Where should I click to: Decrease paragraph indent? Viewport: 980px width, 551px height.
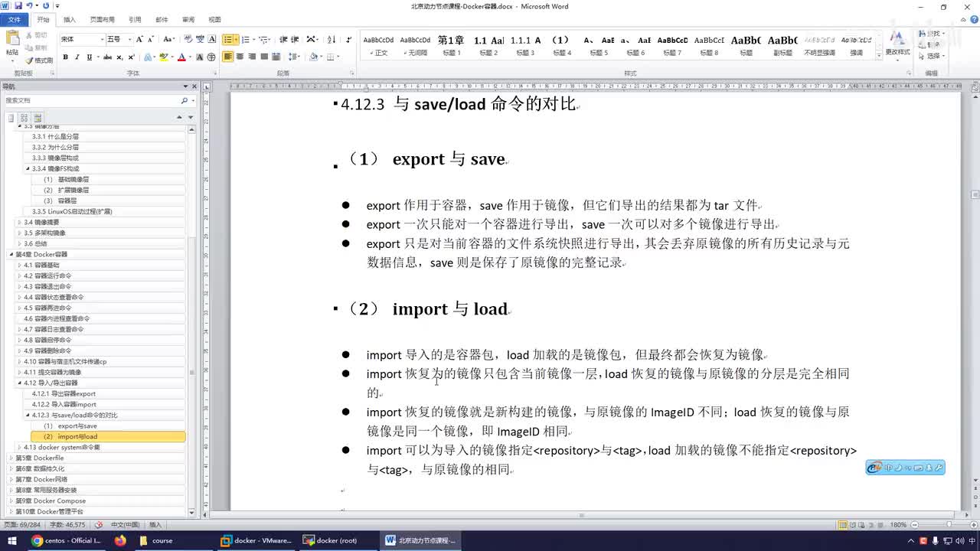click(283, 39)
